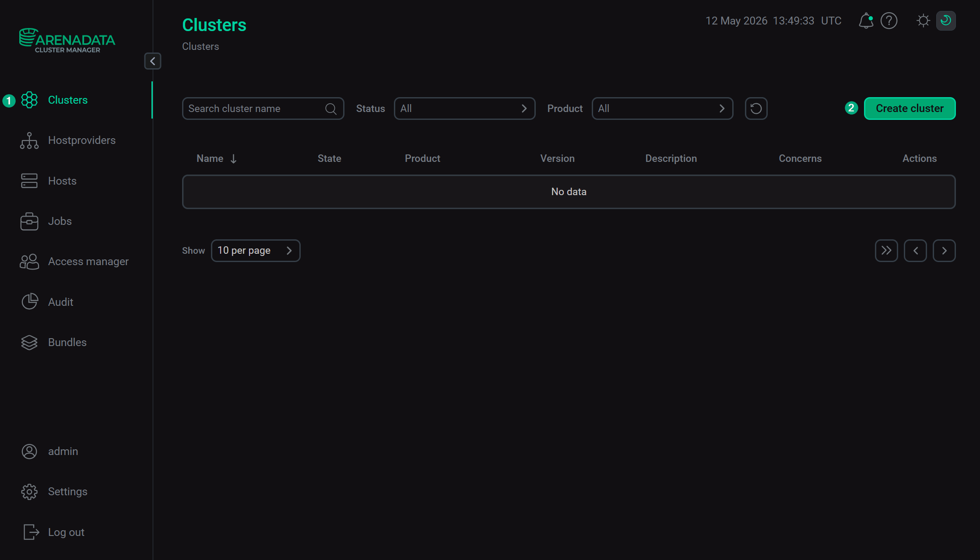Click the Arenadata Cluster Manager logo
The width and height of the screenshot is (980, 560).
pos(67,40)
